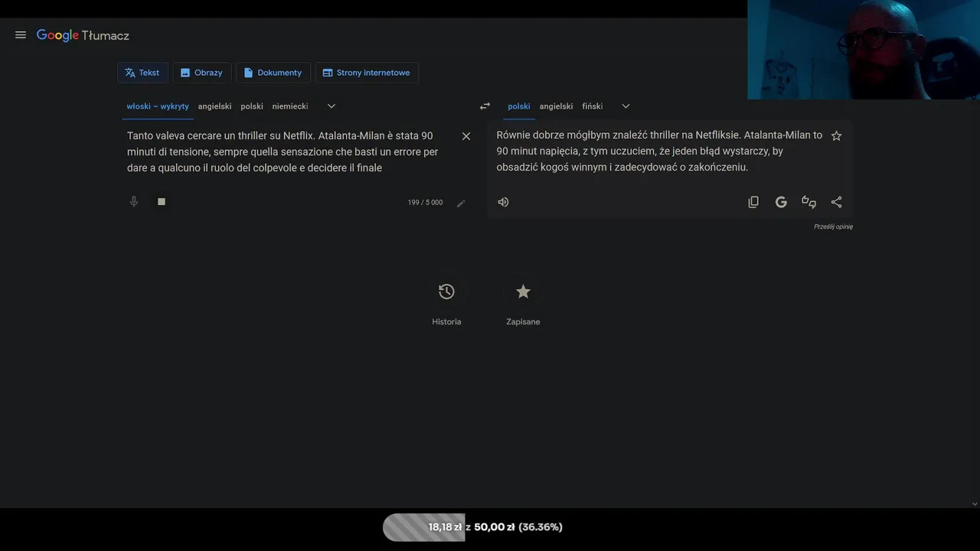980x551 pixels.
Task: Rate this translation thumbs icon
Action: (x=808, y=202)
